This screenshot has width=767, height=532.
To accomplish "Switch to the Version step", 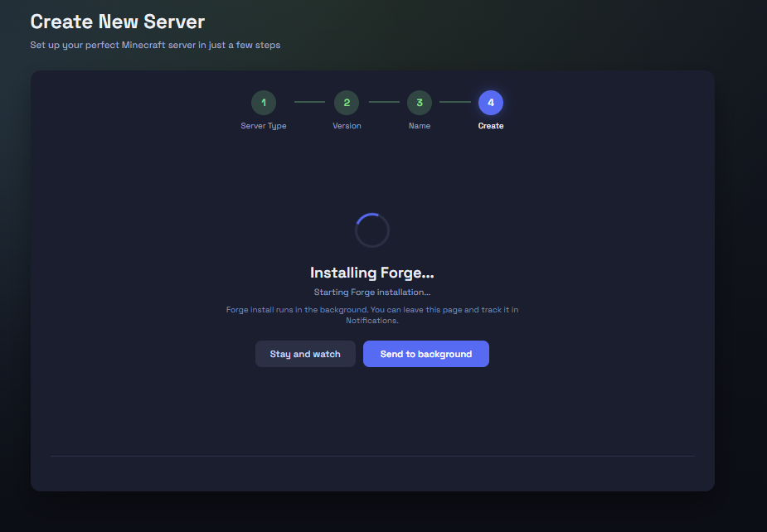I will click(347, 125).
